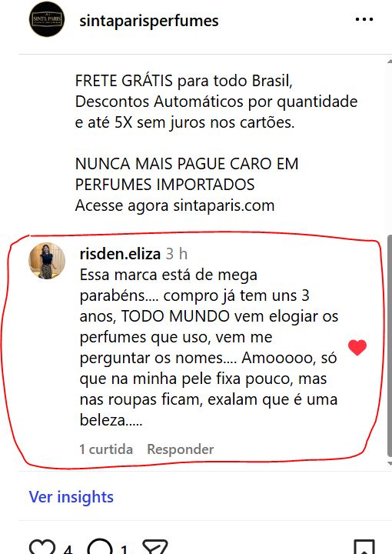Click the comments panel scrollbar thumb
This screenshot has width=392, height=554.
(390, 345)
